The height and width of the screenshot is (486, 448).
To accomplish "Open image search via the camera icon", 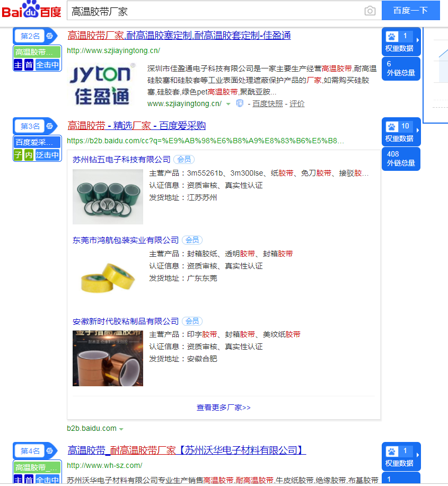I will click(x=370, y=11).
